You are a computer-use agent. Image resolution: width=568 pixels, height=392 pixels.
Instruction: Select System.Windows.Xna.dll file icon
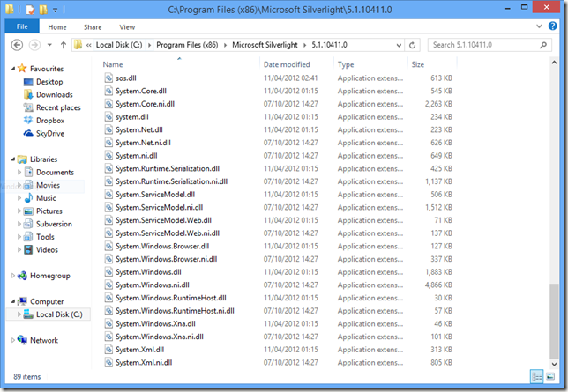click(x=108, y=323)
